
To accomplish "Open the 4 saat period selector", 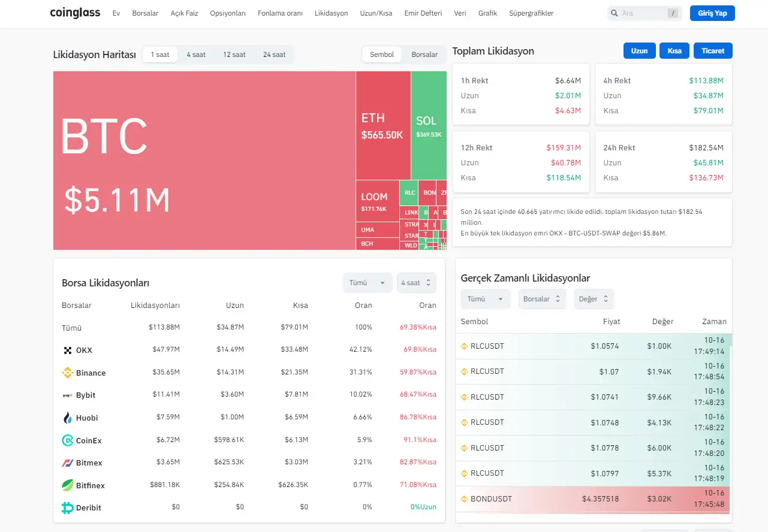I will click(x=417, y=283).
